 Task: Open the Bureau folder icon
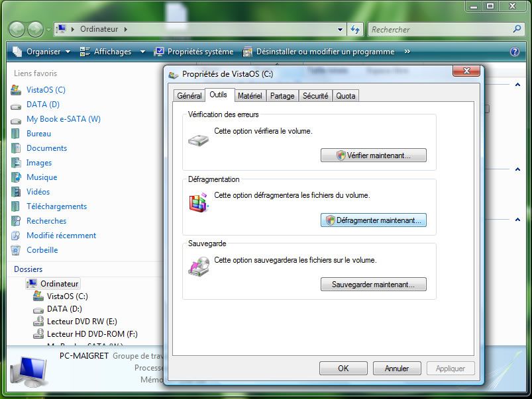[15, 134]
